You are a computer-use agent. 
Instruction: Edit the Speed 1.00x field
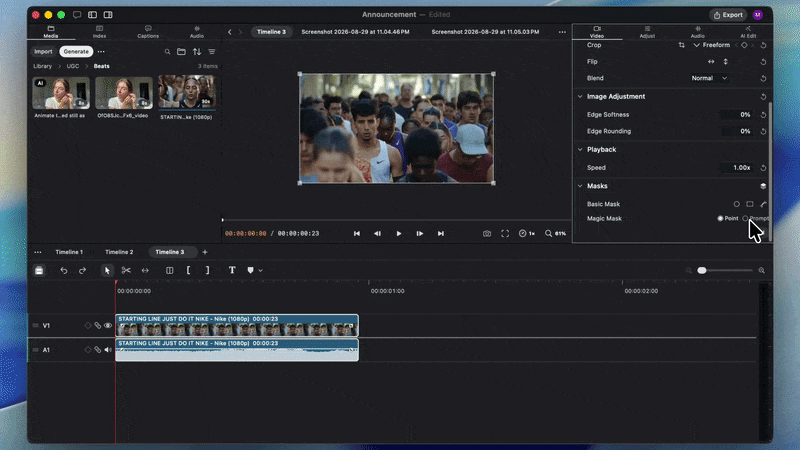tap(736, 168)
